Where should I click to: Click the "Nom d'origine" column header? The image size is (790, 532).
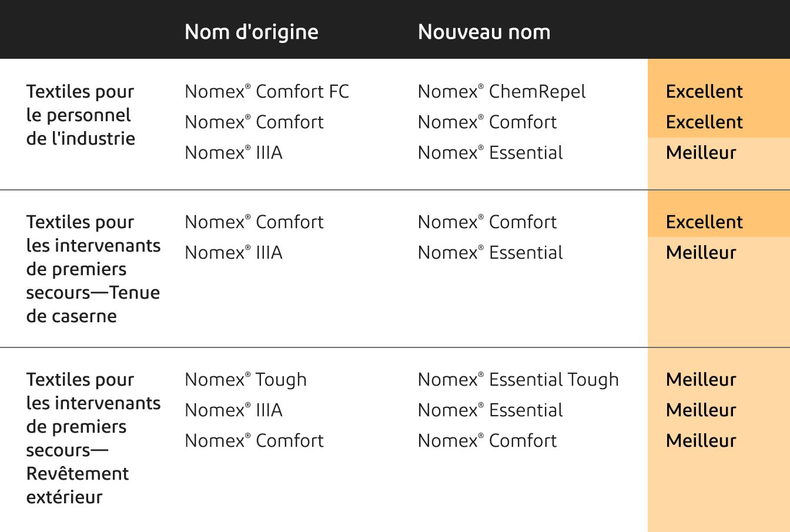point(252,32)
